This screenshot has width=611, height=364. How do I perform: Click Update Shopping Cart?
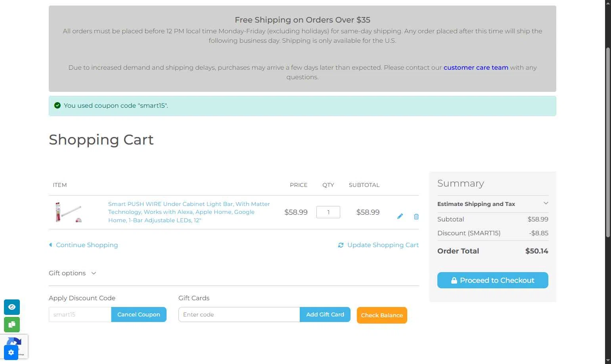[x=378, y=245]
